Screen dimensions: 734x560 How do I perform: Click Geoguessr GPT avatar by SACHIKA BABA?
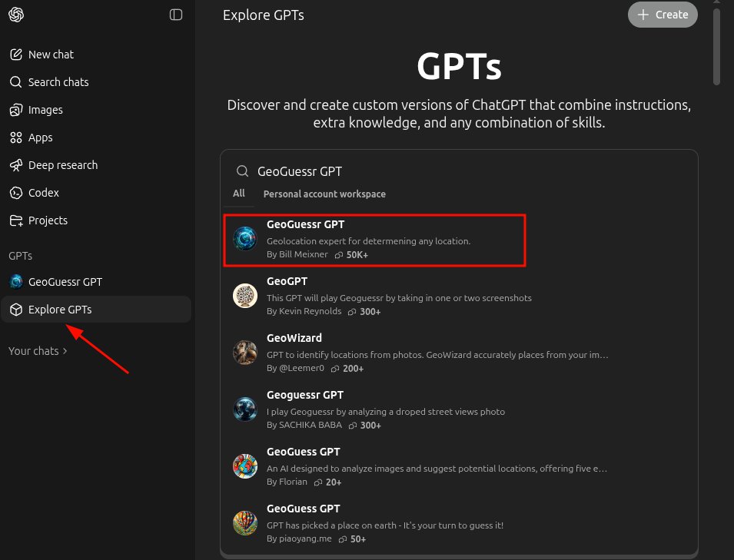click(x=245, y=409)
